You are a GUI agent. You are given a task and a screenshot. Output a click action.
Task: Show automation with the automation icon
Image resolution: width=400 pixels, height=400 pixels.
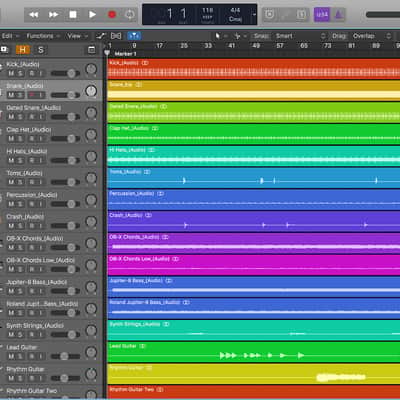point(101,36)
